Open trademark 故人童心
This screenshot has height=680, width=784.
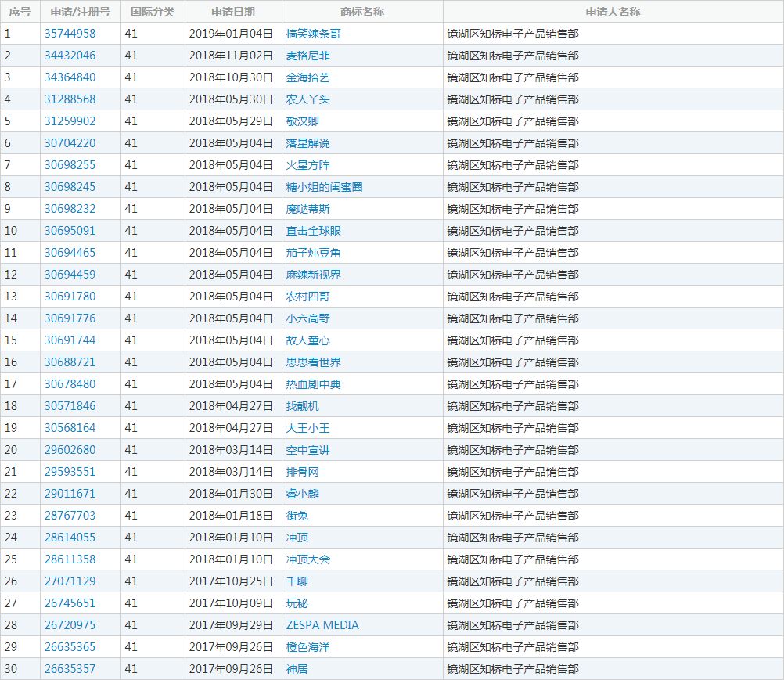point(308,340)
